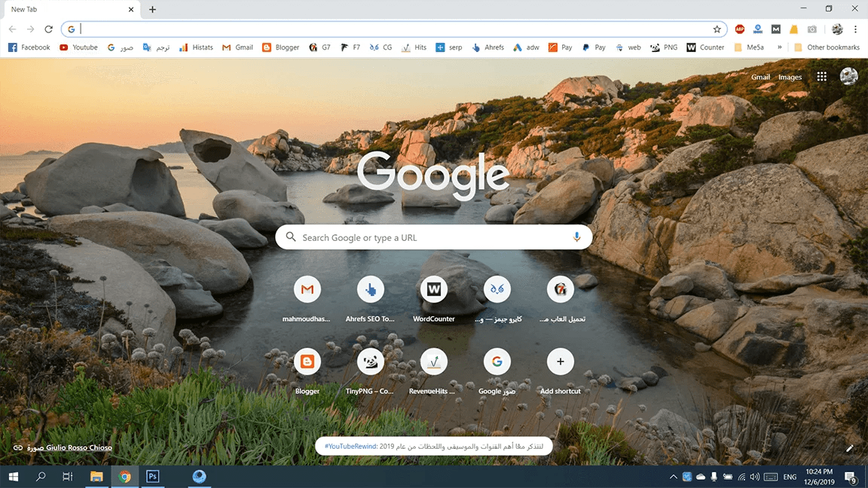Screen dimensions: 868x488
Task: Open the Google صور shortcut tile
Action: (497, 371)
